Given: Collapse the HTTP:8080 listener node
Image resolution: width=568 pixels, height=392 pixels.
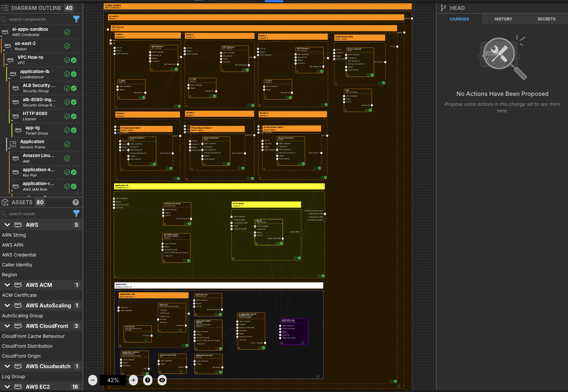Looking at the screenshot, I should [x=12, y=121].
